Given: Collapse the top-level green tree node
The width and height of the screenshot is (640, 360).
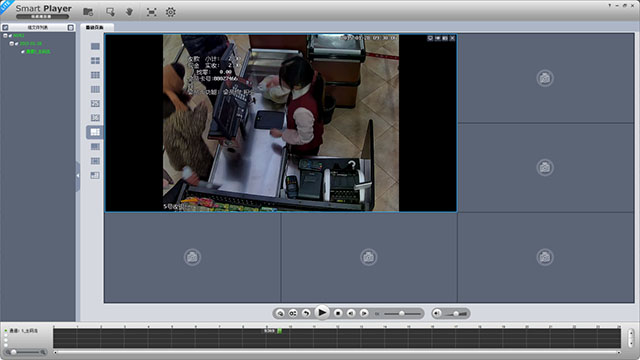Looking at the screenshot, I should coord(5,36).
